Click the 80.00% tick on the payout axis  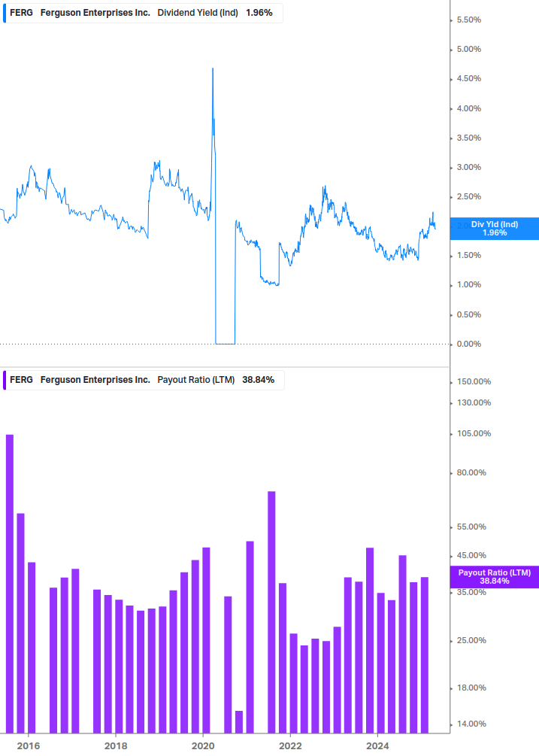click(471, 472)
